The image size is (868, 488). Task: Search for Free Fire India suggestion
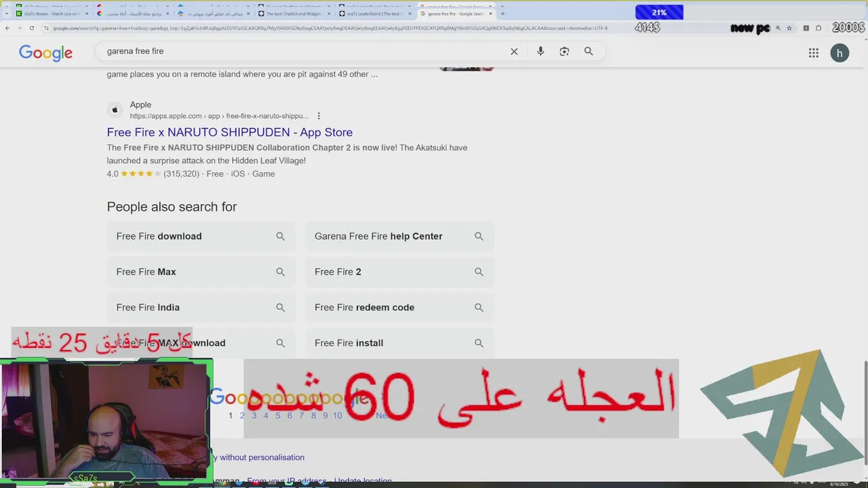pyautogui.click(x=201, y=308)
